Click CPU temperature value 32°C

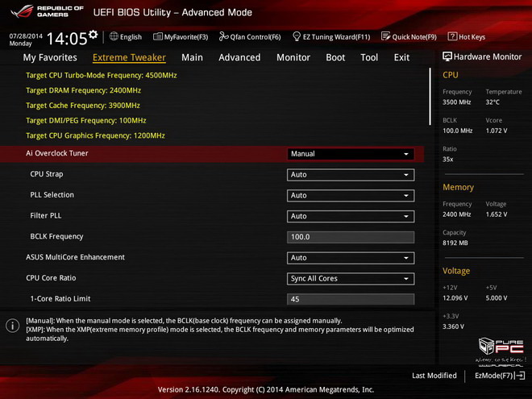[x=493, y=102]
